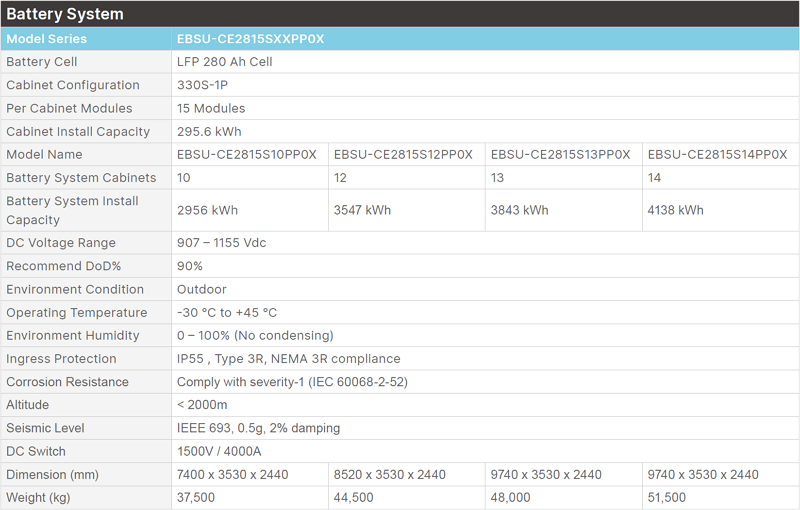Viewport: 800px width, 510px height.
Task: Select the 'Model Name' row label
Action: [44, 155]
